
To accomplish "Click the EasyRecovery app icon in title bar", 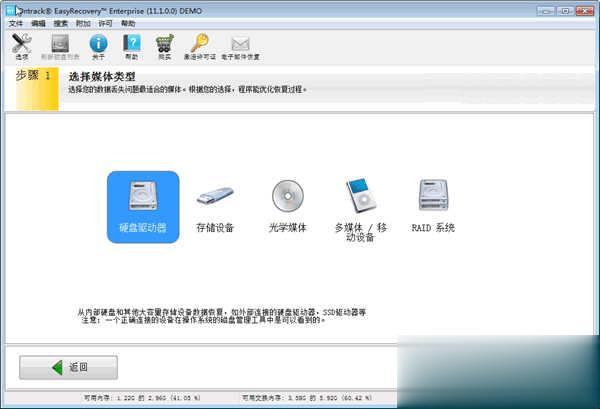I will coord(11,10).
